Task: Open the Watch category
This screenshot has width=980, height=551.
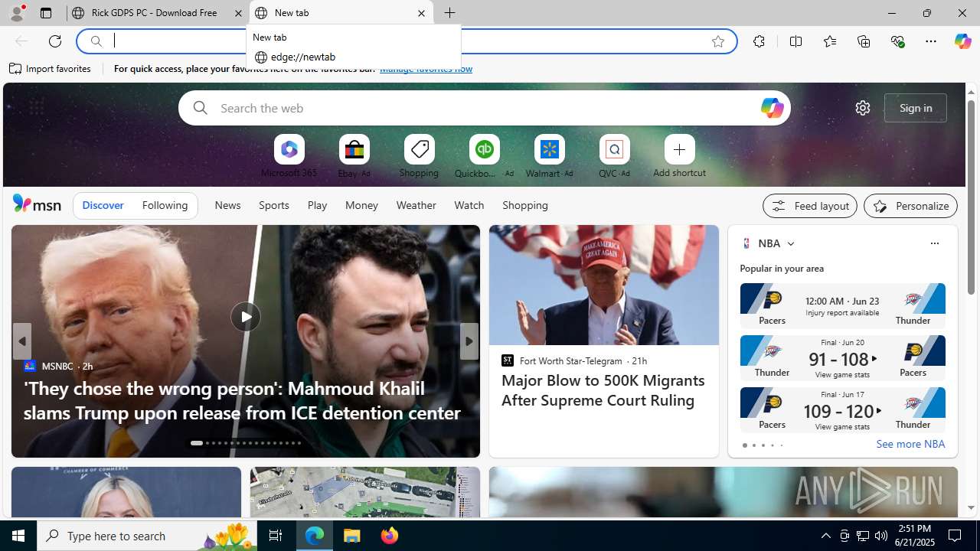Action: [469, 205]
